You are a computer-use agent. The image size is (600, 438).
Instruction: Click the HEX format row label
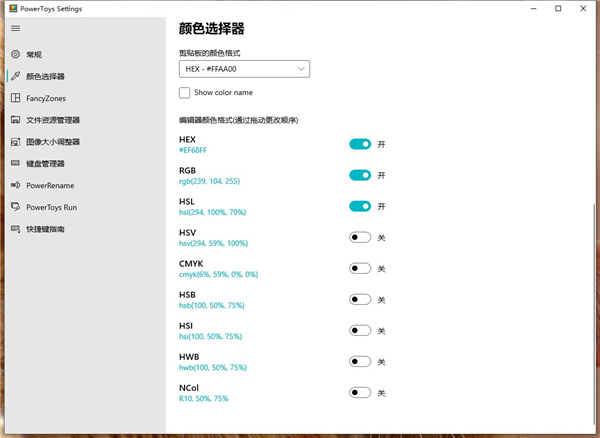coord(188,139)
